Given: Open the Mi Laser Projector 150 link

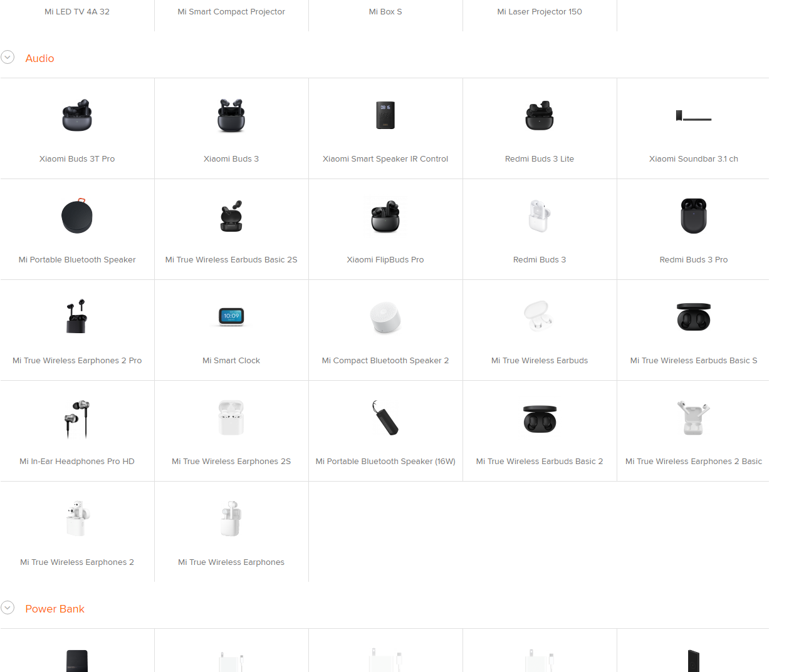Looking at the screenshot, I should coord(540,12).
